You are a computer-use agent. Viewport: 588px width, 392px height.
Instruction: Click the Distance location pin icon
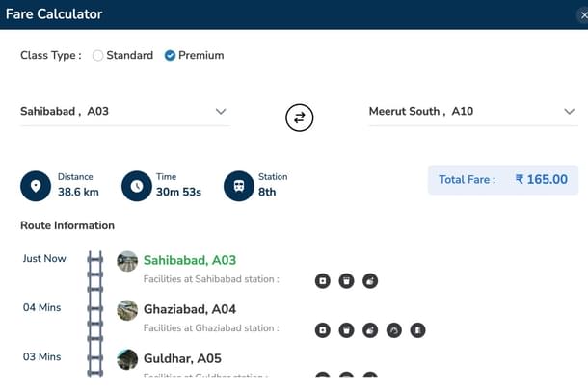36,185
